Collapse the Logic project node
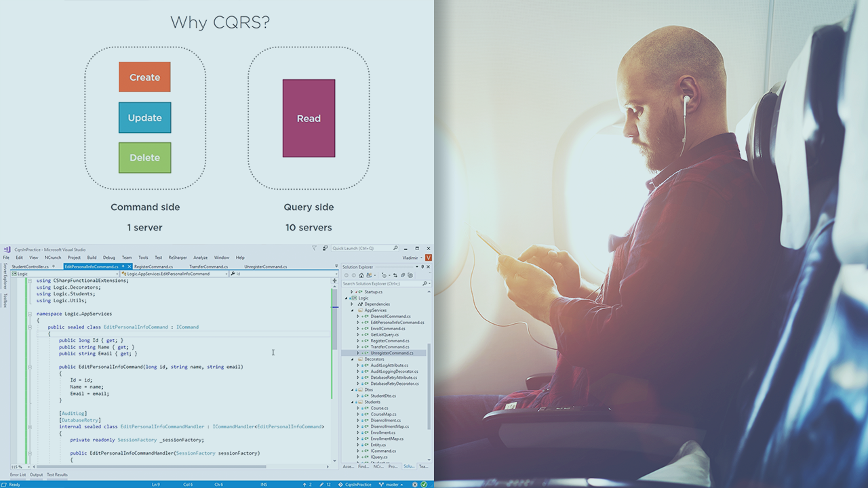868x488 pixels. pyautogui.click(x=347, y=298)
